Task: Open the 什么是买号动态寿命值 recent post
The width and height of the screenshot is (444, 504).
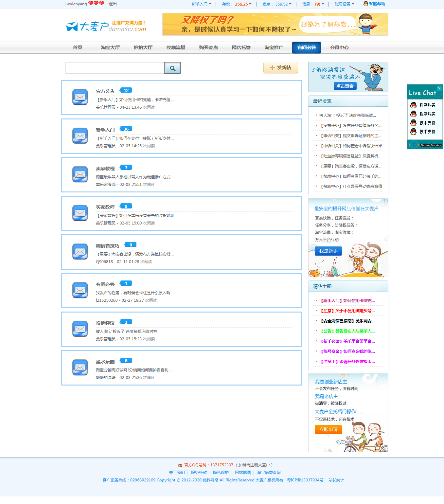Action: (x=351, y=187)
